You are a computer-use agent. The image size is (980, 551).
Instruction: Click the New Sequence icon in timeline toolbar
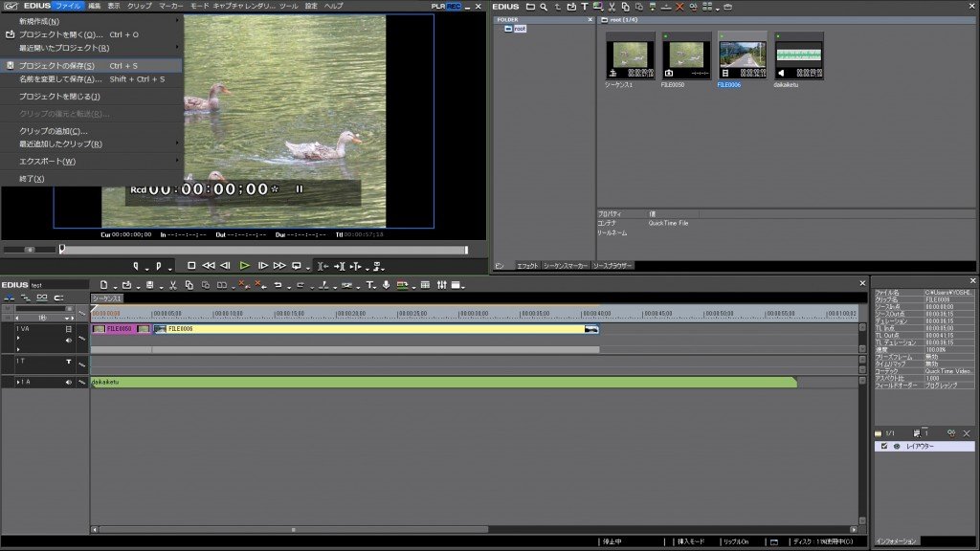(x=103, y=285)
